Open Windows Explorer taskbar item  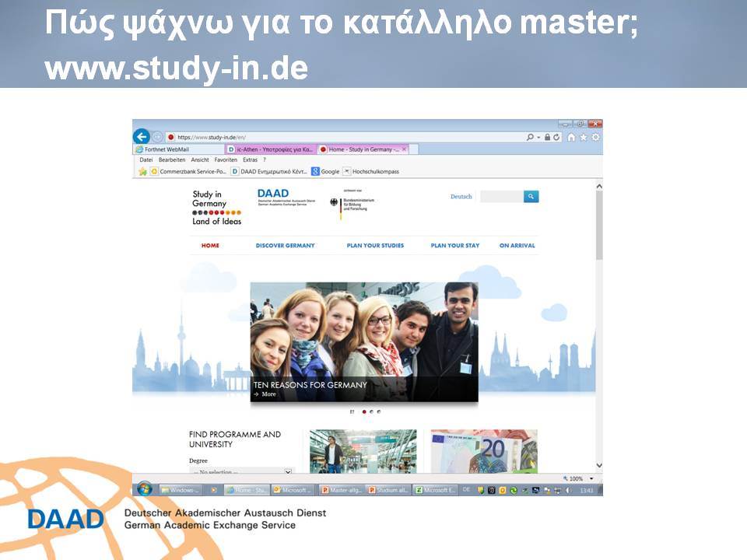[x=181, y=490]
